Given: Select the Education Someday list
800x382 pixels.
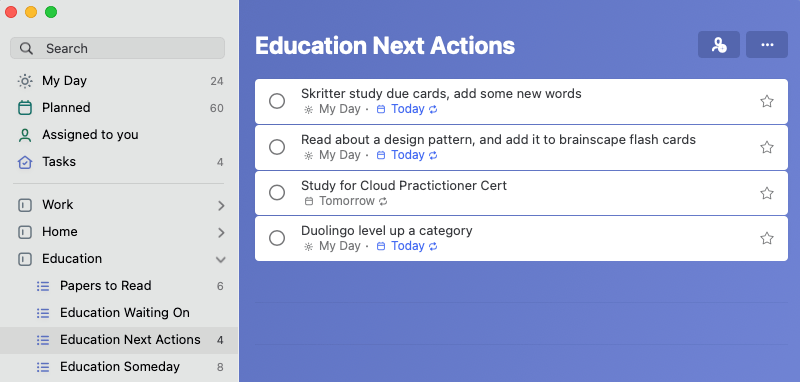Looking at the screenshot, I should [x=119, y=367].
